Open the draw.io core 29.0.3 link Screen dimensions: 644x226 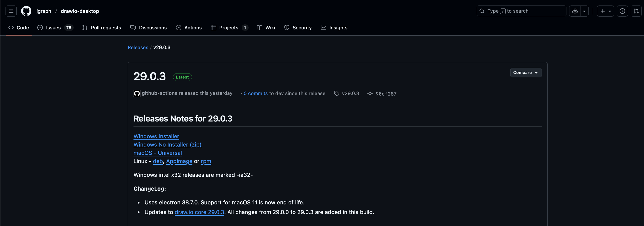click(x=199, y=212)
